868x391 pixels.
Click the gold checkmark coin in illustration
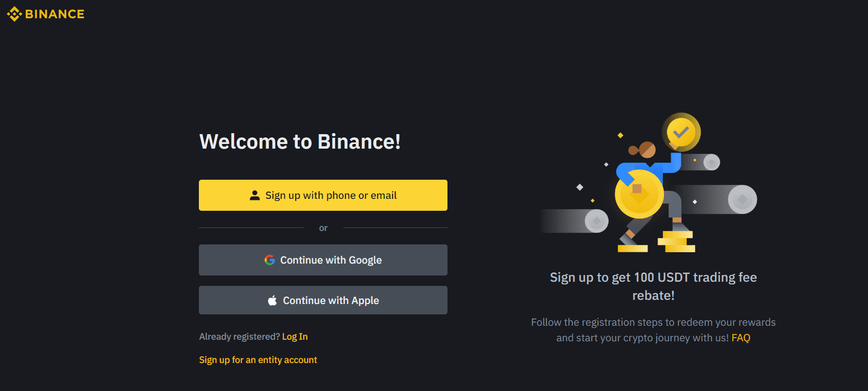coord(681,132)
